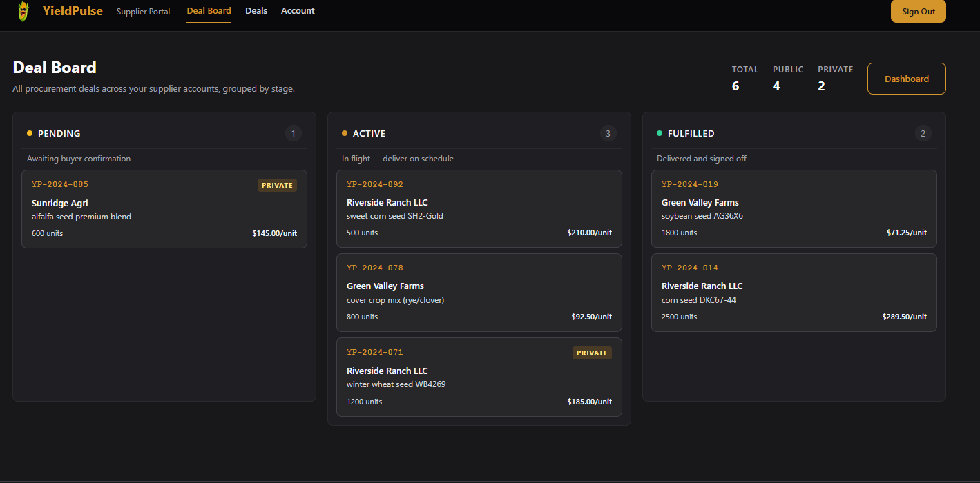The image size is (980, 483).
Task: Click the Pending column count badge
Action: pos(294,133)
